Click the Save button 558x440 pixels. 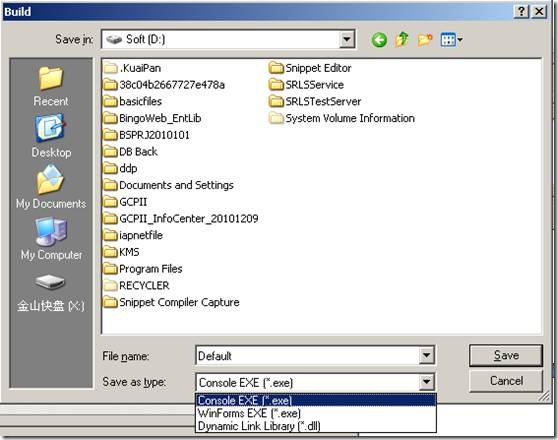tap(506, 355)
